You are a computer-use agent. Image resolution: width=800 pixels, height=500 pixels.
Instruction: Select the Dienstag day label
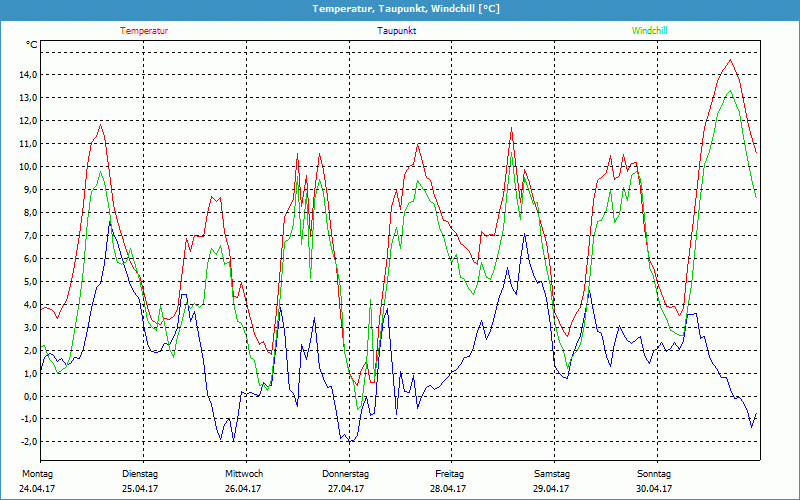(140, 474)
